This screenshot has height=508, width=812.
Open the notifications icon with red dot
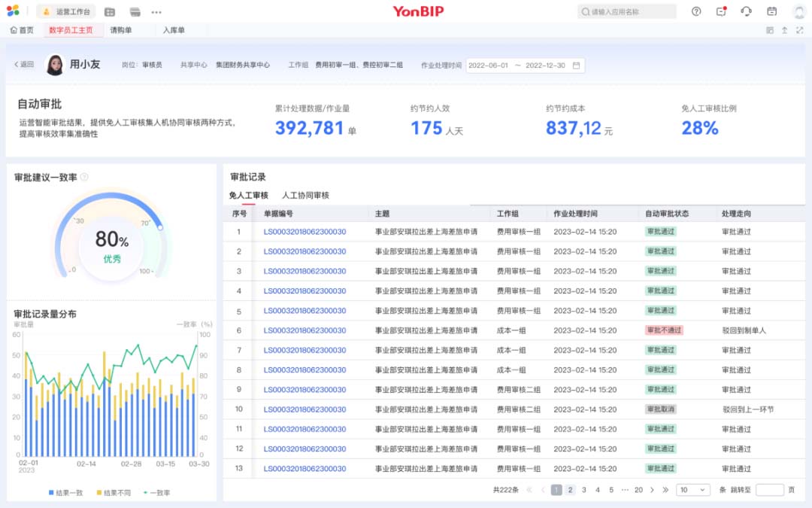721,11
